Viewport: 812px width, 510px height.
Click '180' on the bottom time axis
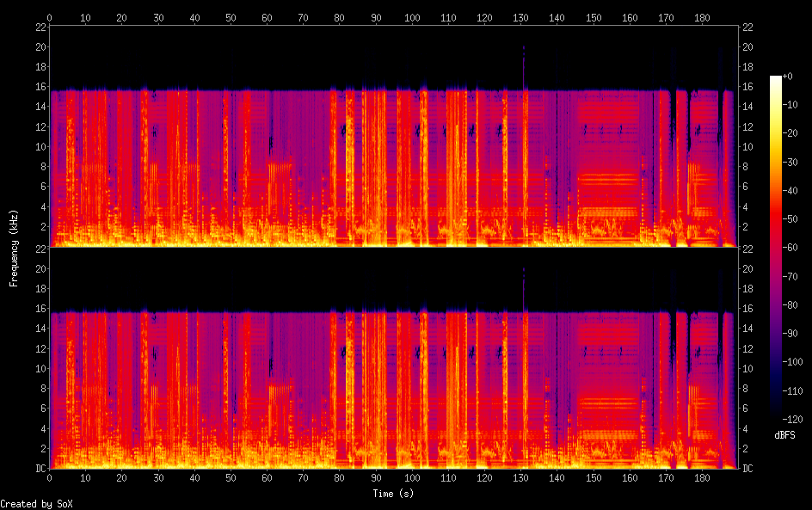click(702, 478)
